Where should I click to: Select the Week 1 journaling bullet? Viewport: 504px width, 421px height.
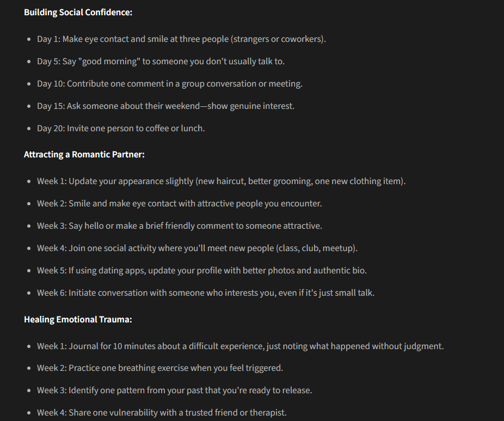tap(240, 346)
